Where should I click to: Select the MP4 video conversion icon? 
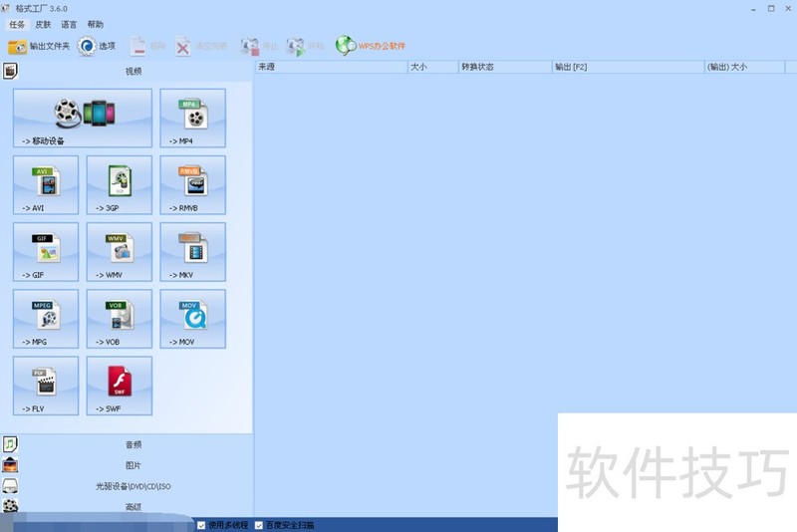[192, 118]
